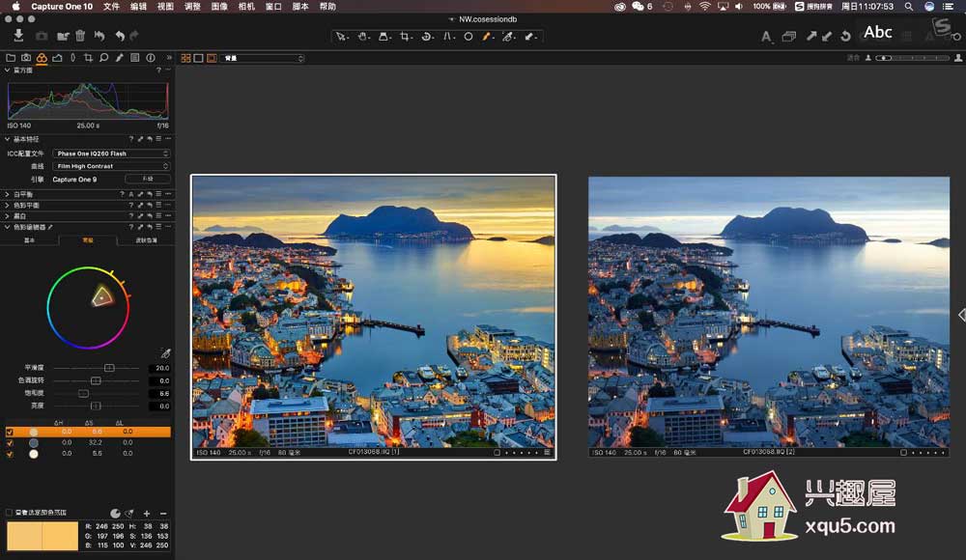Click the redo arrow icon
The height and width of the screenshot is (560, 966).
click(134, 36)
